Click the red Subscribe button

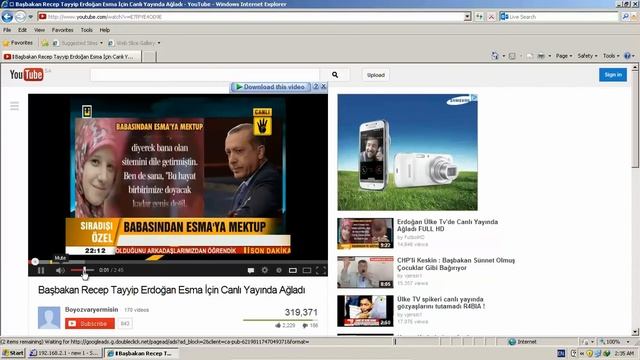90,324
